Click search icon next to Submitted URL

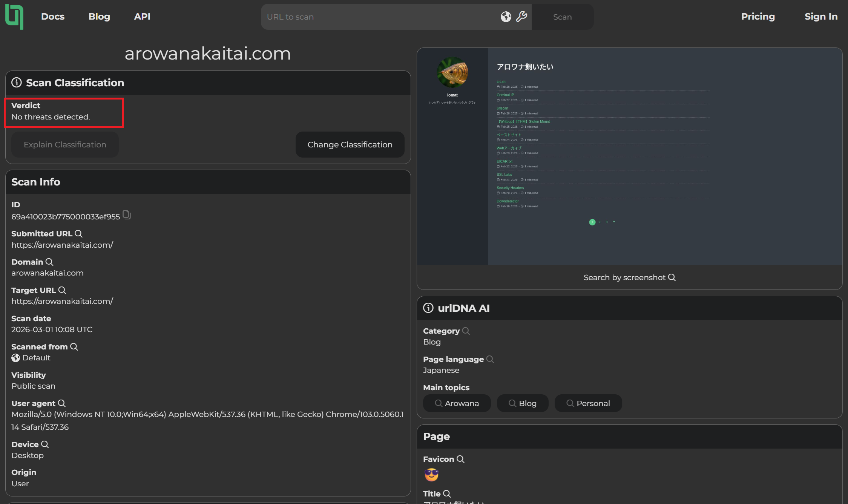coord(78,234)
